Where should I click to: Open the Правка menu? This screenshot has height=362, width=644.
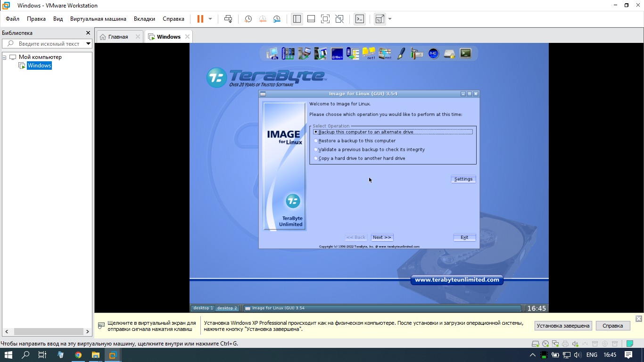[x=36, y=19]
